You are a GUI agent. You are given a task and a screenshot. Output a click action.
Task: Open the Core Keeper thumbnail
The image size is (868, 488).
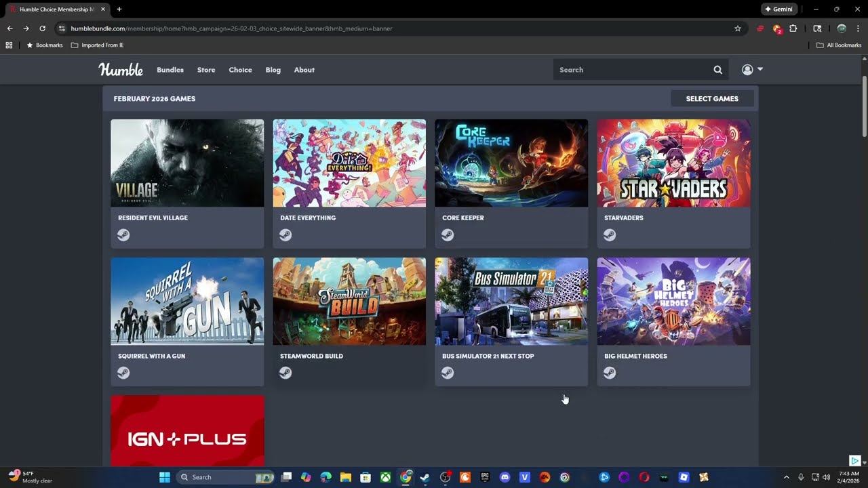tap(511, 163)
